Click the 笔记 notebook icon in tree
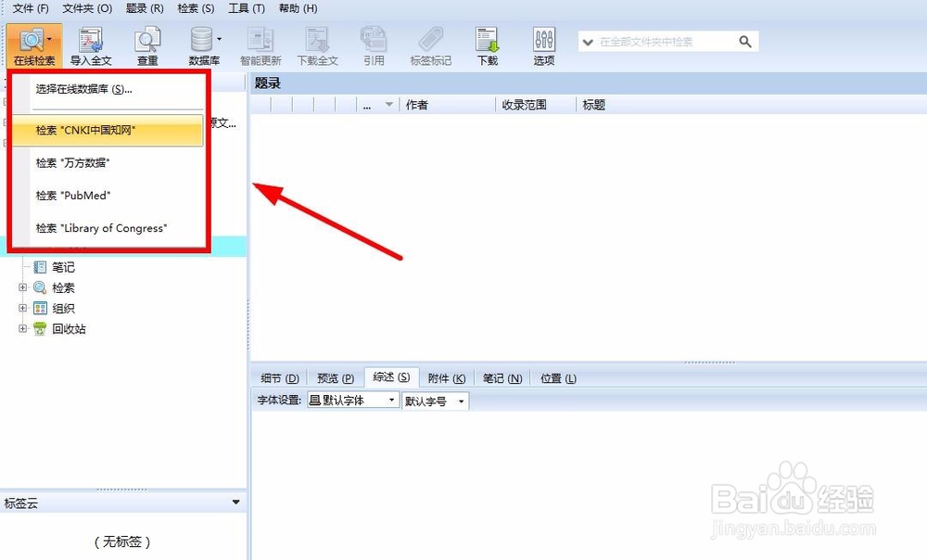This screenshot has width=927, height=560. 40,267
